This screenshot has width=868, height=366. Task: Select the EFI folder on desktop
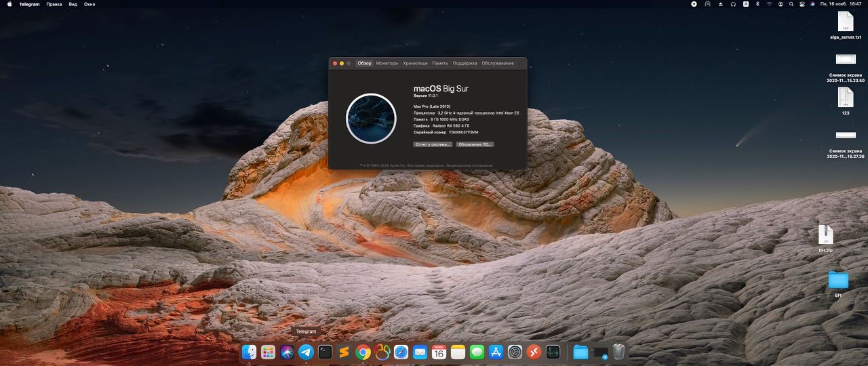pos(838,284)
